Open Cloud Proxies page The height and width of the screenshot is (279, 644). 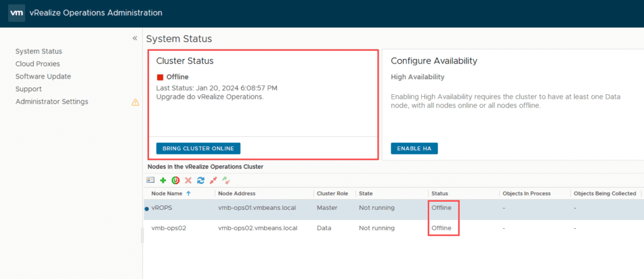(37, 64)
